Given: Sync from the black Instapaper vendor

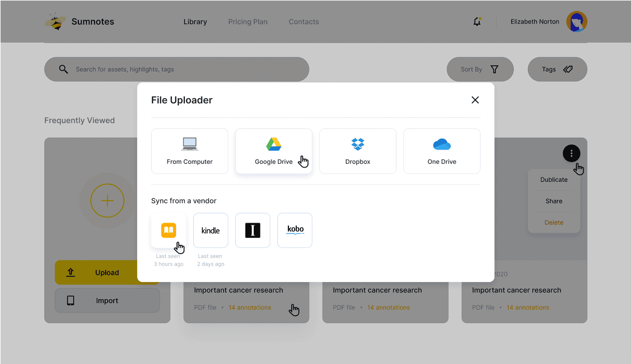Looking at the screenshot, I should pos(253,230).
